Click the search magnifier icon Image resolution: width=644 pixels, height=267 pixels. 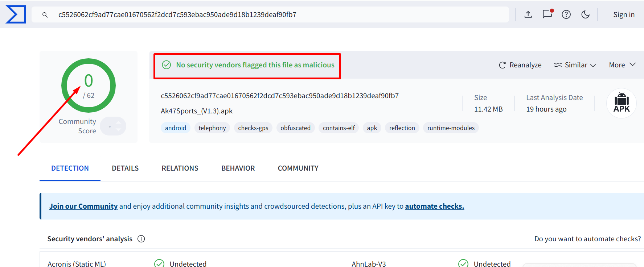(45, 15)
